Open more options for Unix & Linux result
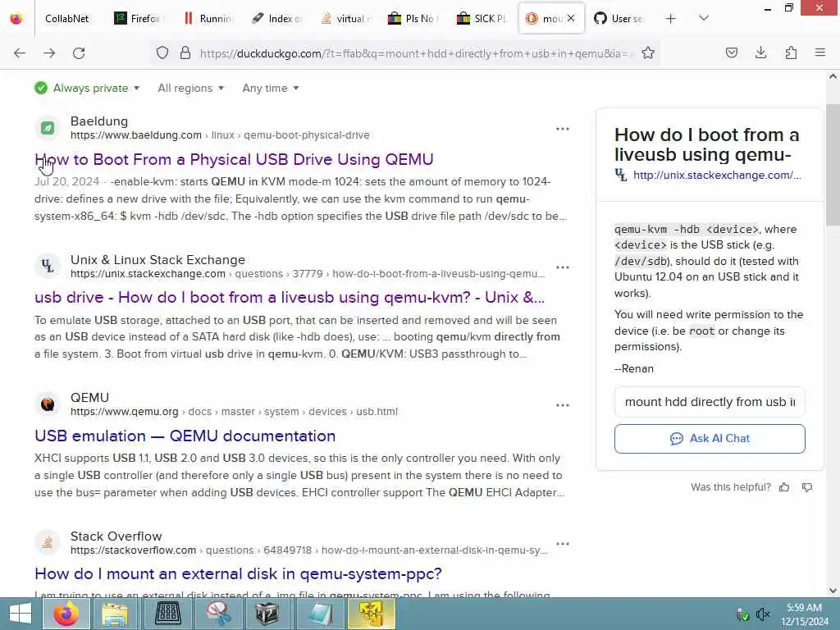 pos(563,267)
